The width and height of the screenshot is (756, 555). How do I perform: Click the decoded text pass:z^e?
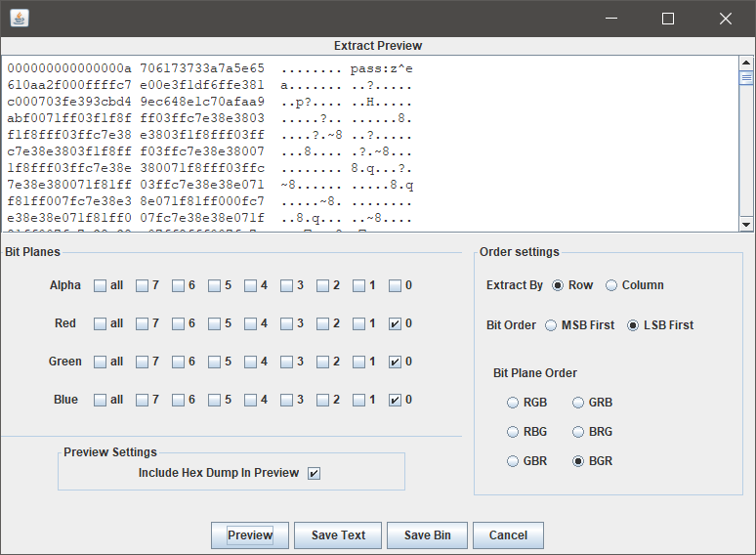(x=381, y=68)
